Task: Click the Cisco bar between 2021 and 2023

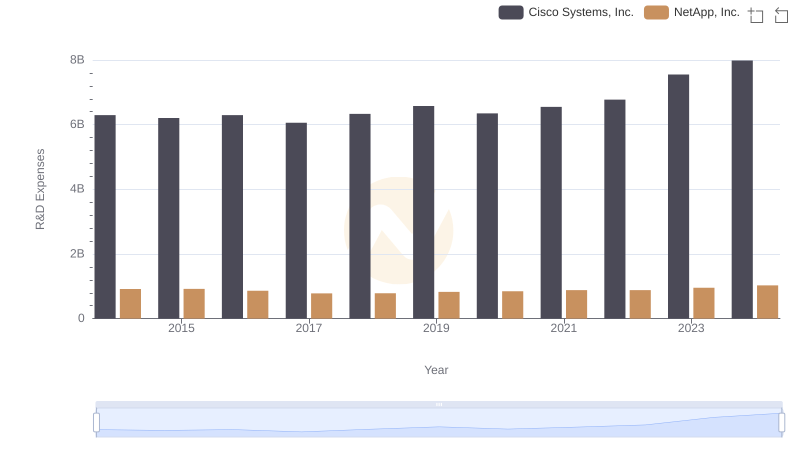Action: tap(615, 209)
